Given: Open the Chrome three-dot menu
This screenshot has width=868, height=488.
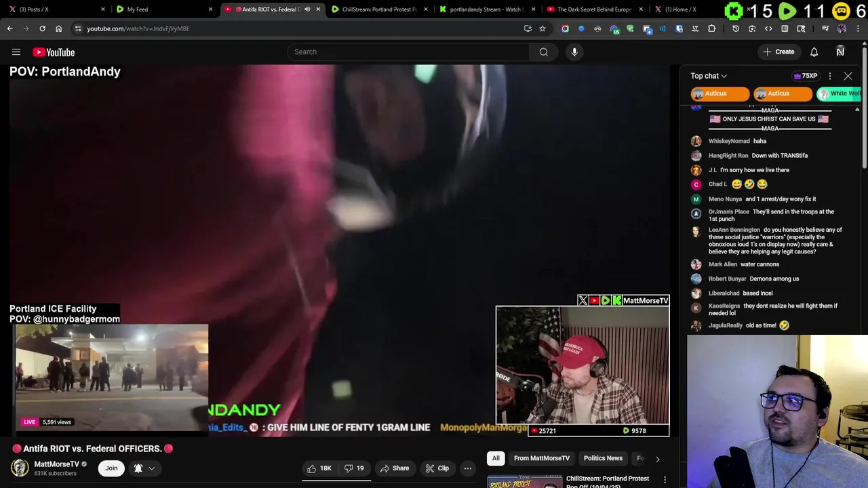Looking at the screenshot, I should pyautogui.click(x=858, y=28).
